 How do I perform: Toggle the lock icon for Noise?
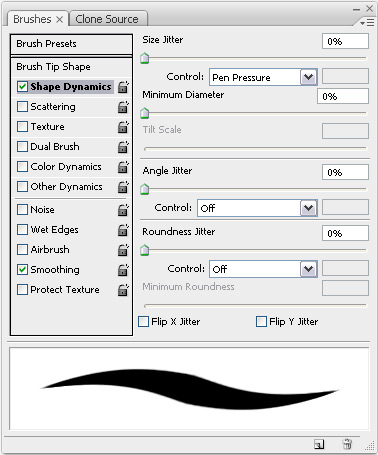click(x=123, y=210)
